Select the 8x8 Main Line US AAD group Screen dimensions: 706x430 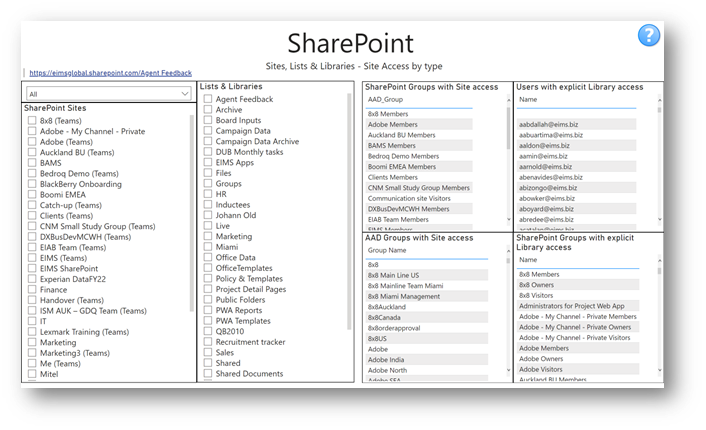click(x=427, y=275)
